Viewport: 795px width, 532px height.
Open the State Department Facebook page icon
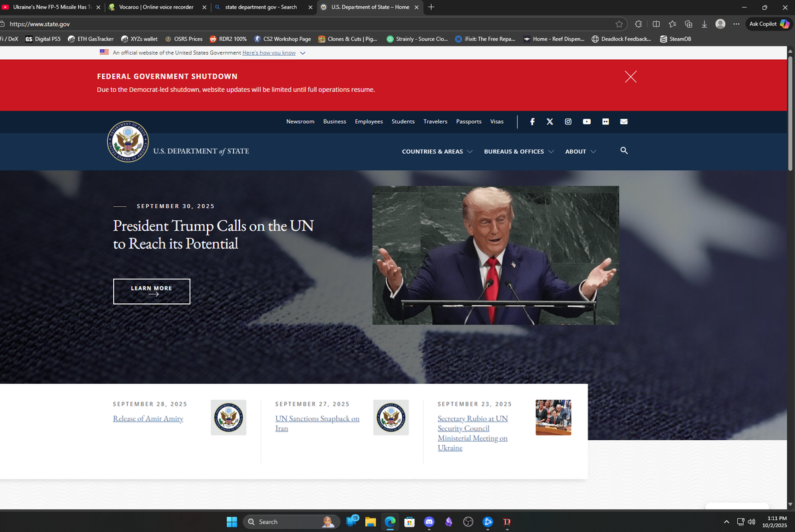(x=532, y=122)
